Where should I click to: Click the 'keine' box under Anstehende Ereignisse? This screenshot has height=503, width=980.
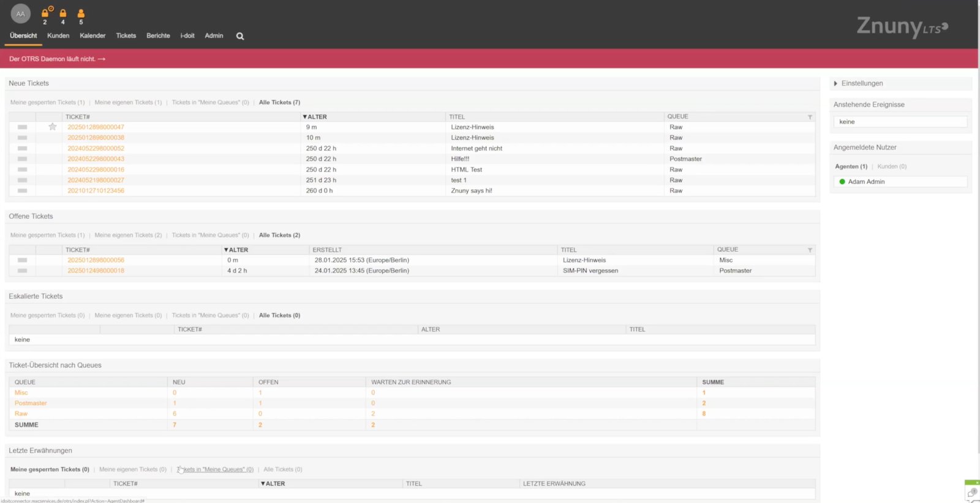pos(900,122)
